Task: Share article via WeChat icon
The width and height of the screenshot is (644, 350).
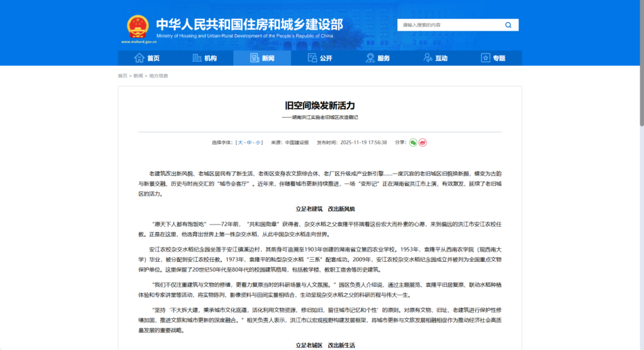Action: [413, 143]
